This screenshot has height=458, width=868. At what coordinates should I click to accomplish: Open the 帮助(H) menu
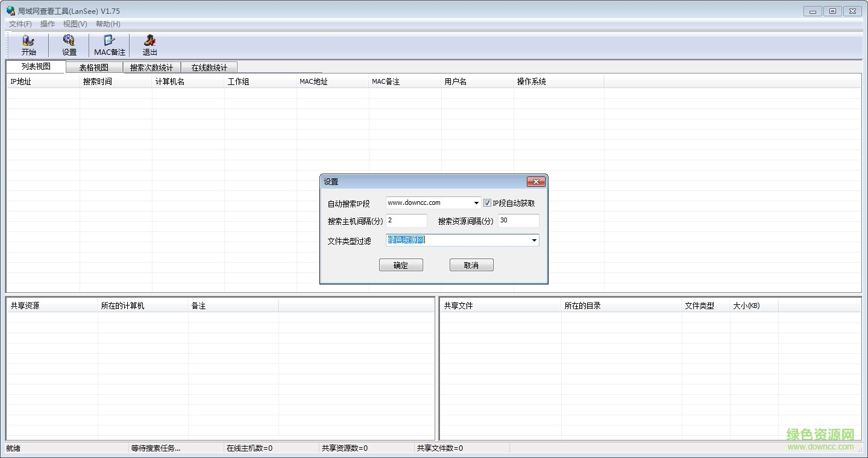108,24
